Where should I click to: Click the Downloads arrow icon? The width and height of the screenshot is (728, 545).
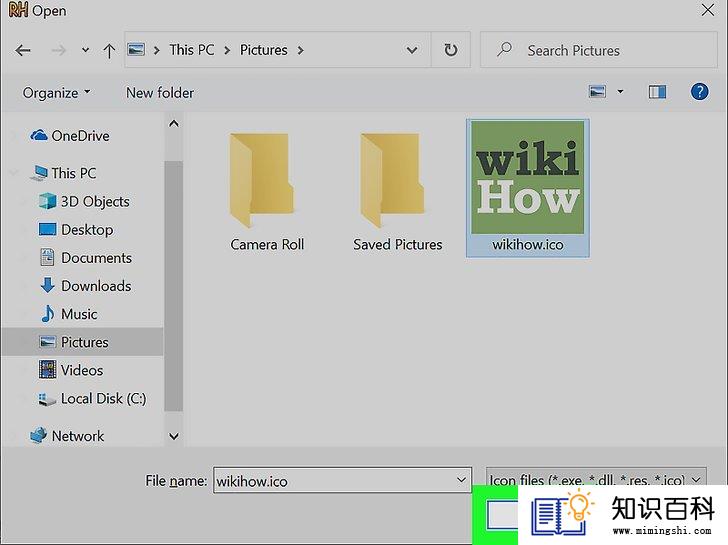[x=47, y=285]
